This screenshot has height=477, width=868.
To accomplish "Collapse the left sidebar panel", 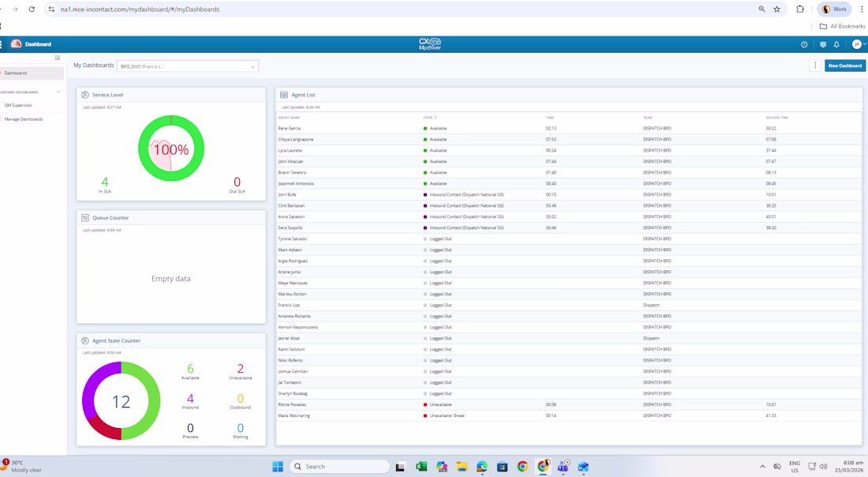I will click(x=58, y=58).
